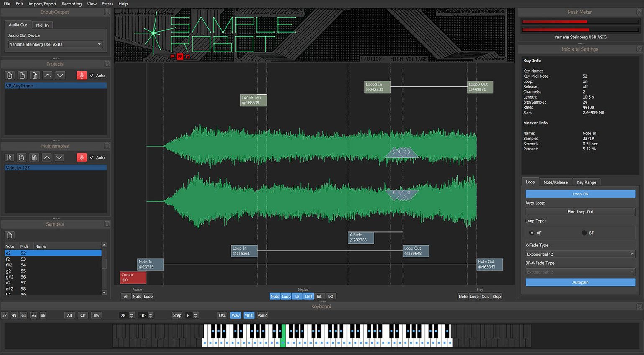Move multisample down with the down arrow
644x355 pixels.
[x=59, y=157]
